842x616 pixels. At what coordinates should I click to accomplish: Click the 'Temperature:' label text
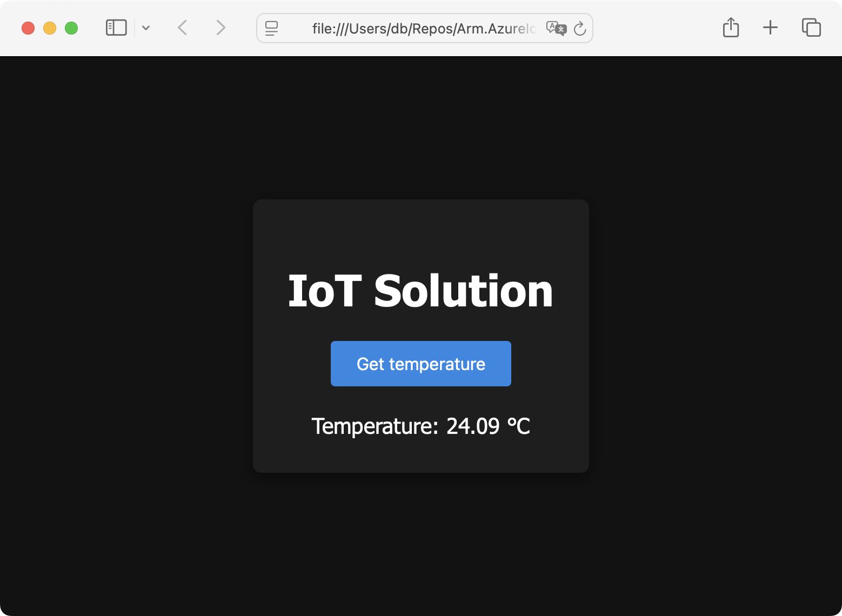pyautogui.click(x=375, y=426)
